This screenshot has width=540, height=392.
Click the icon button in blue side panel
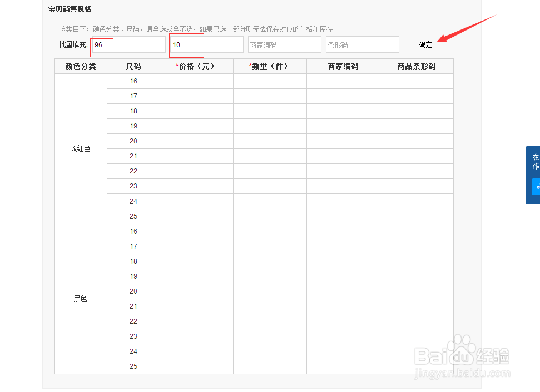coord(536,187)
